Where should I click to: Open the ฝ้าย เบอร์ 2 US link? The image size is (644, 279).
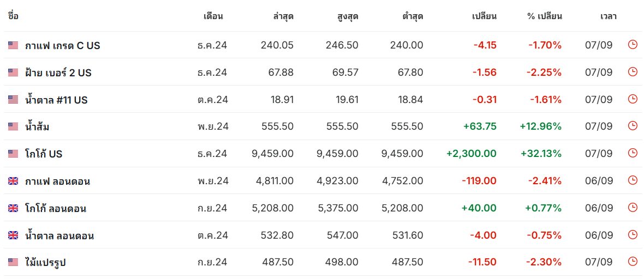(x=58, y=72)
